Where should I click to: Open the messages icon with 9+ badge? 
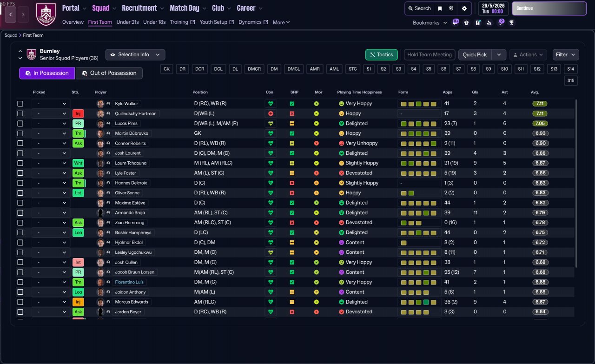[x=456, y=22]
